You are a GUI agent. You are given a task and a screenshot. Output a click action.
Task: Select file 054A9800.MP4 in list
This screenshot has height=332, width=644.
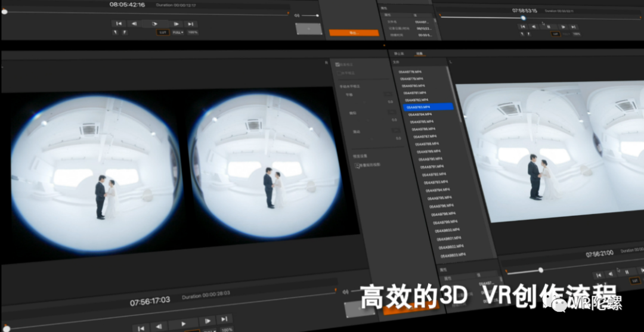(447, 230)
